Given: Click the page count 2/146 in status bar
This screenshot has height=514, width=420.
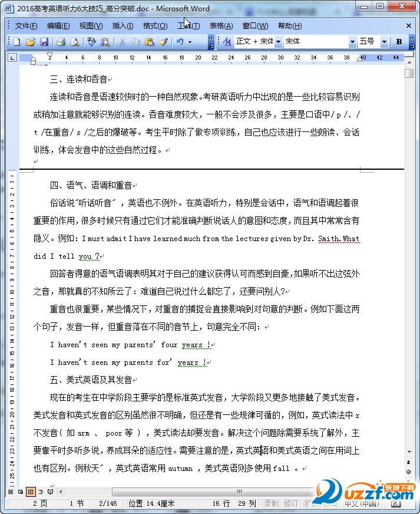Looking at the screenshot, I should (108, 503).
